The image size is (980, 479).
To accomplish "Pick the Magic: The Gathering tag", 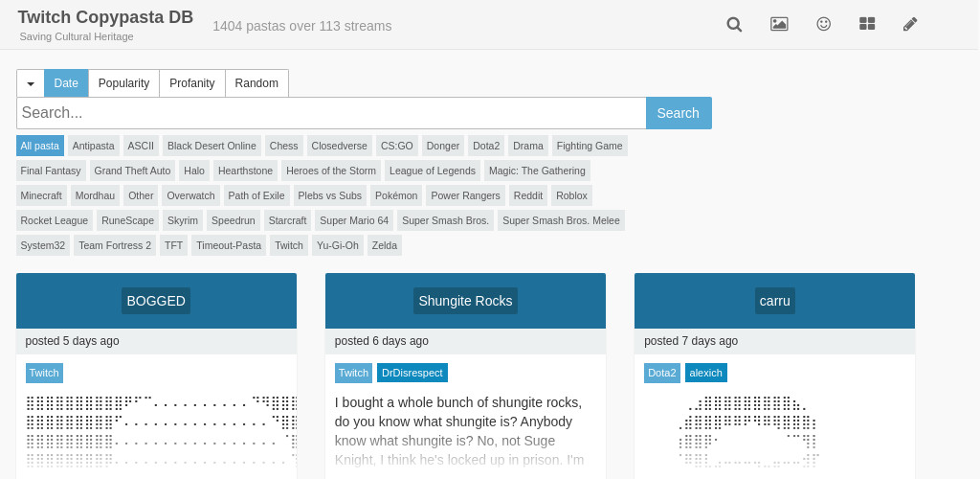I will tap(537, 171).
